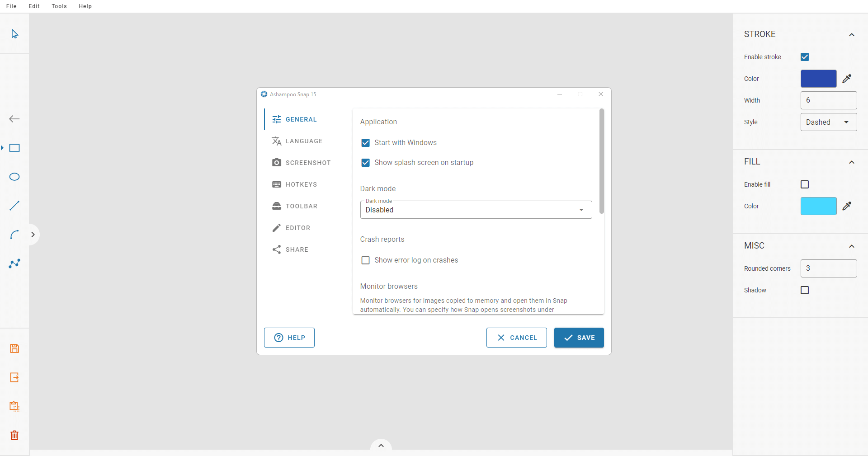Enable Show error log on crashes

pos(366,260)
